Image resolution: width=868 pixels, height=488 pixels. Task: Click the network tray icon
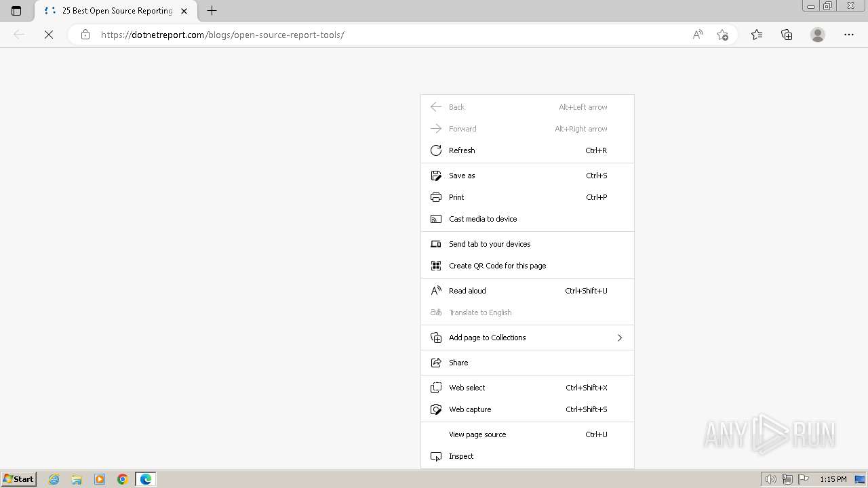click(x=787, y=479)
